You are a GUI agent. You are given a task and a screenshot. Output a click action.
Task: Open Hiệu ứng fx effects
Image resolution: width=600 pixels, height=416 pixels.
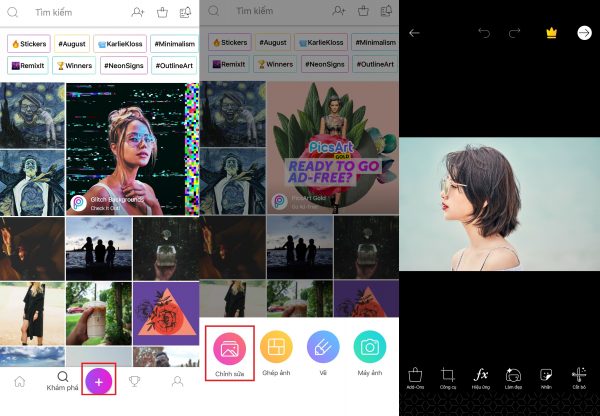tap(481, 378)
